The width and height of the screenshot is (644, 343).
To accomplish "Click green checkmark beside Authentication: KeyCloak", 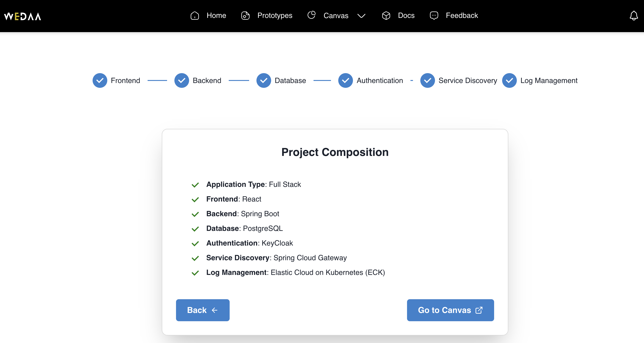I will pyautogui.click(x=195, y=243).
